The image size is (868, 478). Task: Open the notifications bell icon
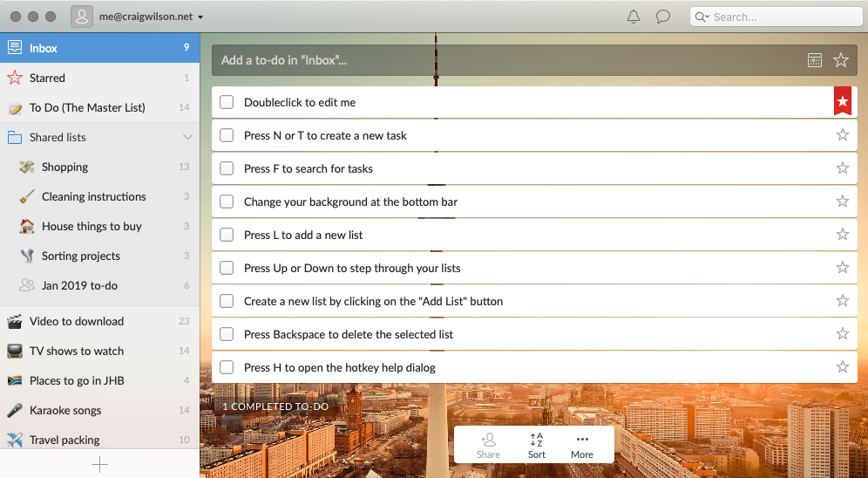(634, 17)
